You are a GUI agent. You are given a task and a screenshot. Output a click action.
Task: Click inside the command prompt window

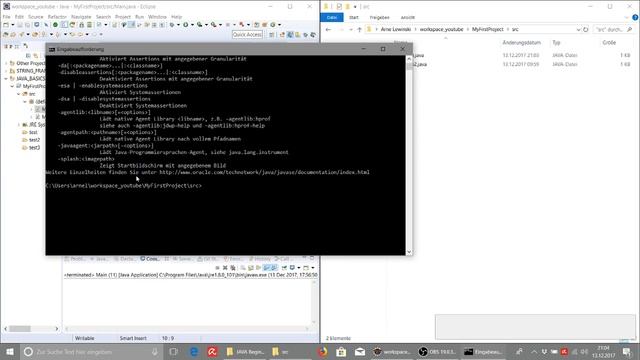(225, 155)
